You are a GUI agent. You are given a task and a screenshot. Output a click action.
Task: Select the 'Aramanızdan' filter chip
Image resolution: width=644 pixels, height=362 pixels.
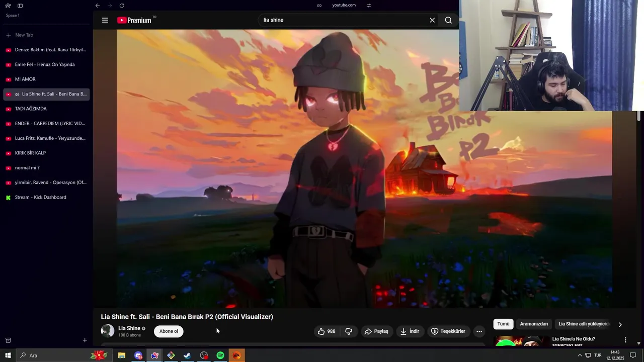coord(534,324)
